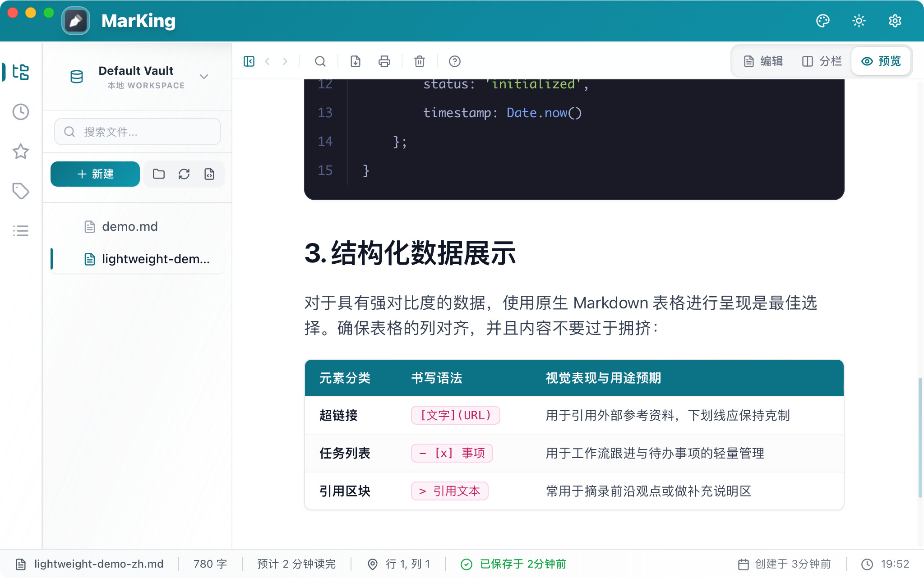Open the theme palette picker
The height and width of the screenshot is (578, 924).
point(822,21)
